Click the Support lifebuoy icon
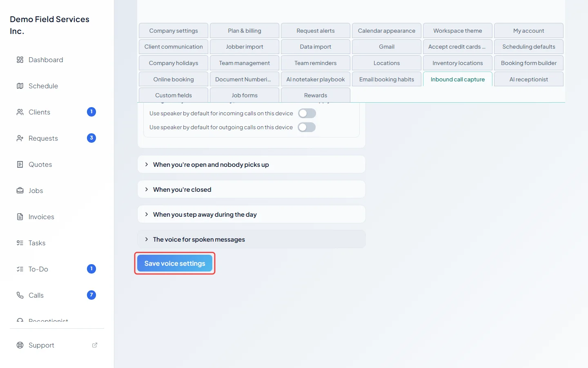The height and width of the screenshot is (368, 588). 20,345
